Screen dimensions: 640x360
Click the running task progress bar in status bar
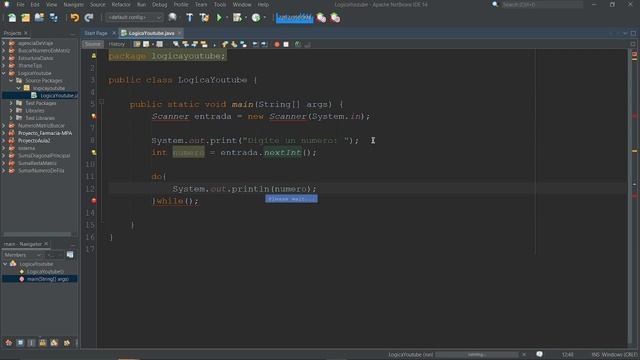click(x=476, y=355)
